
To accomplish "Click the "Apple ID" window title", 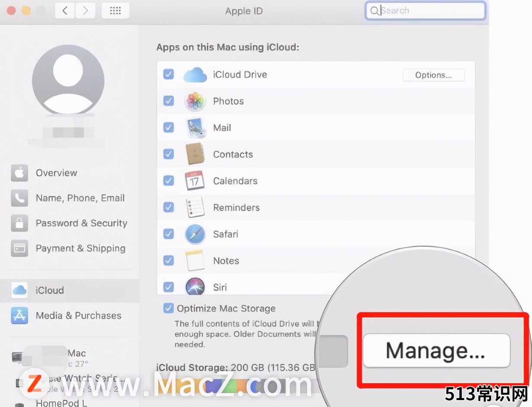I will (244, 11).
